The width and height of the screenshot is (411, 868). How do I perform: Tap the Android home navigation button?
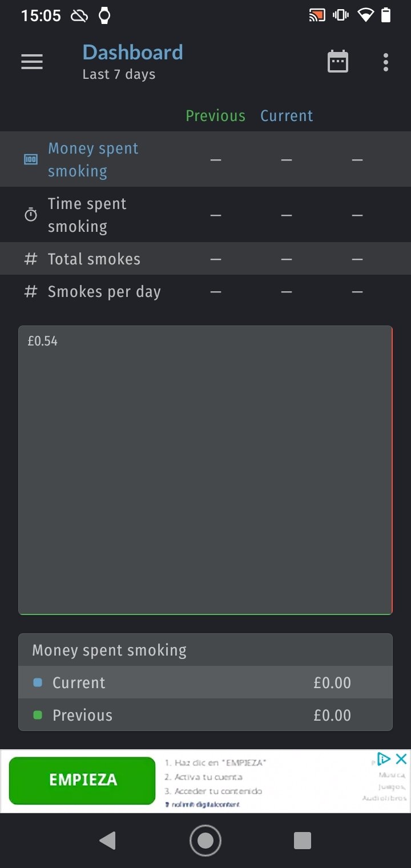(205, 840)
